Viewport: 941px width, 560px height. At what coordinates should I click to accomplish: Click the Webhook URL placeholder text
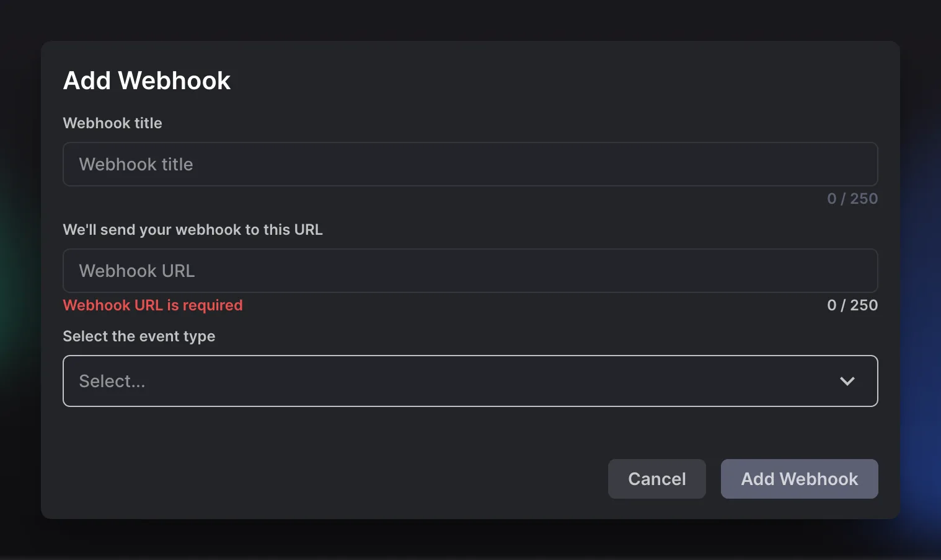tap(136, 271)
